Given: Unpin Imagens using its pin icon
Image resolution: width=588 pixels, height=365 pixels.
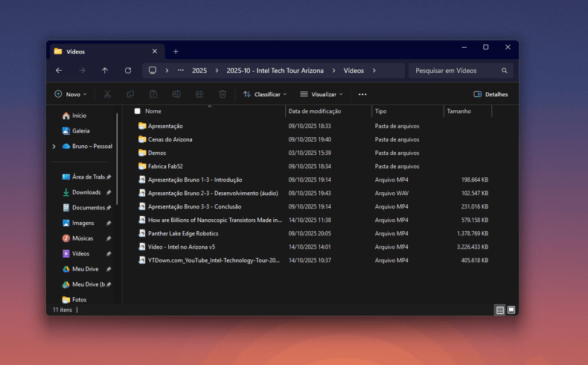Looking at the screenshot, I should (109, 223).
